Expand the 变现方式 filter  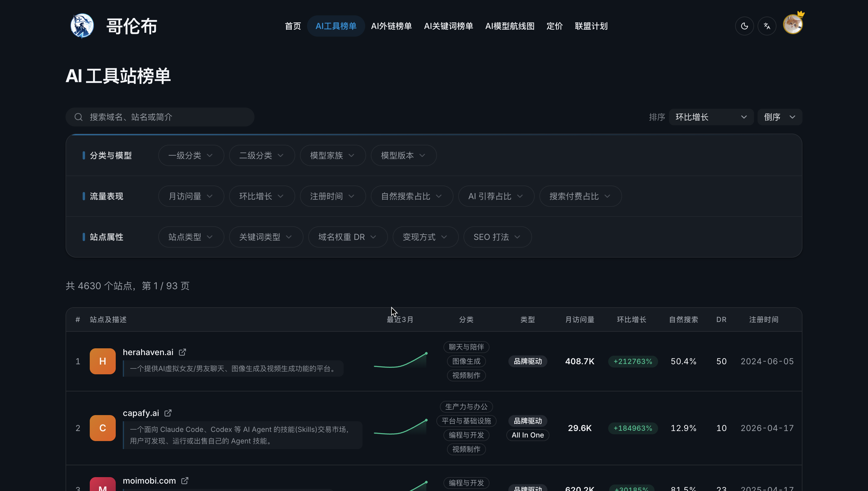coord(425,237)
